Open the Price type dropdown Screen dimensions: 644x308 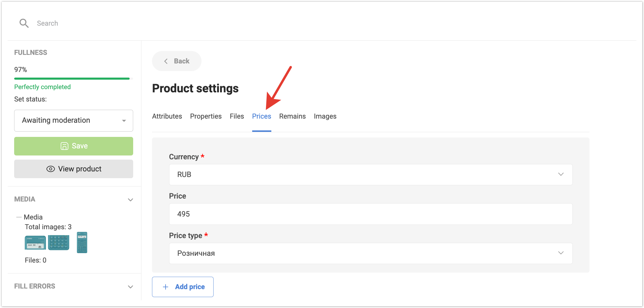tap(370, 253)
